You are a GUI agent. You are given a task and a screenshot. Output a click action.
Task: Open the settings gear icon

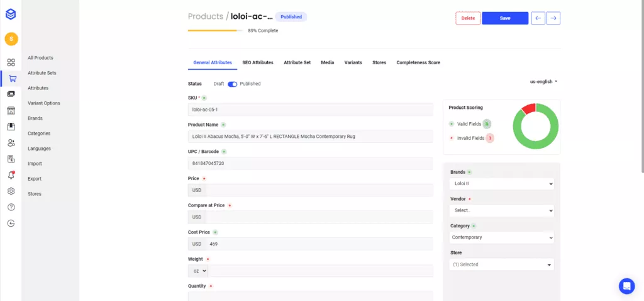point(11,191)
